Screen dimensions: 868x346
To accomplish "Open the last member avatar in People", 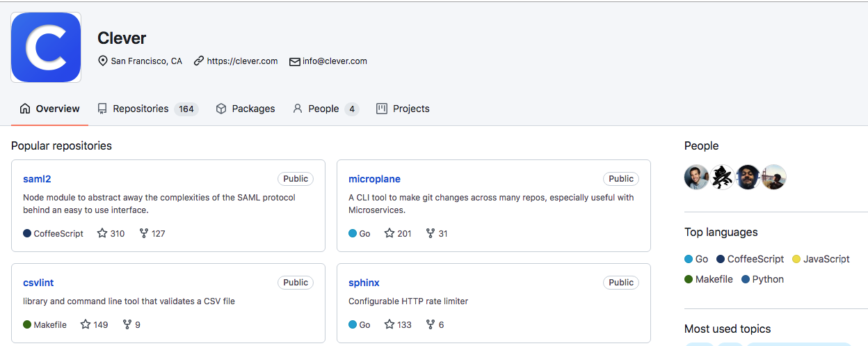I will click(774, 177).
